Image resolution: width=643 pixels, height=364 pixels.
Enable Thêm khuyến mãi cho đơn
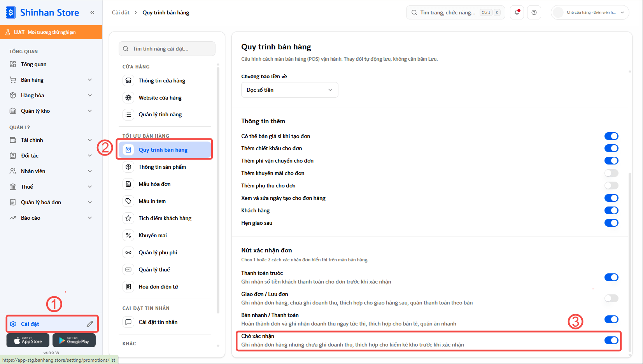pyautogui.click(x=611, y=173)
